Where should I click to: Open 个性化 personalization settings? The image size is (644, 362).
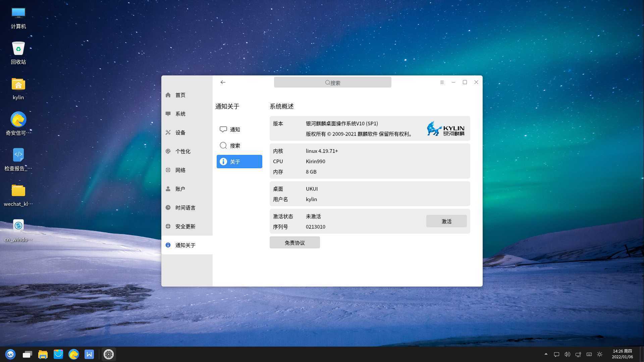[x=183, y=151]
